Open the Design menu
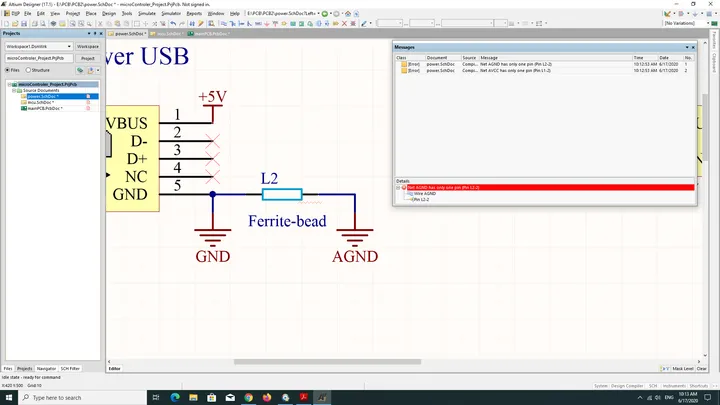 pos(109,13)
